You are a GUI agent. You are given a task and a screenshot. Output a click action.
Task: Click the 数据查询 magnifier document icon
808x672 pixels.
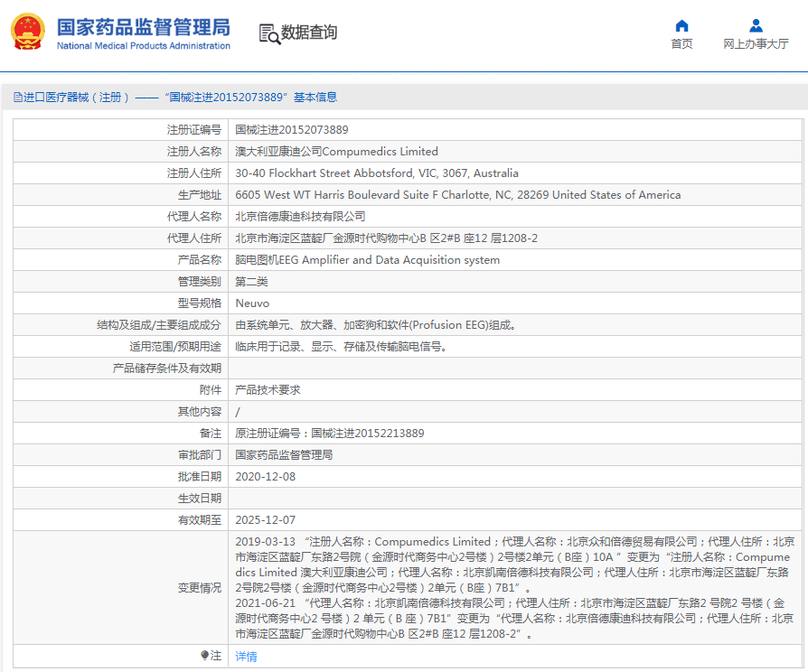click(268, 33)
